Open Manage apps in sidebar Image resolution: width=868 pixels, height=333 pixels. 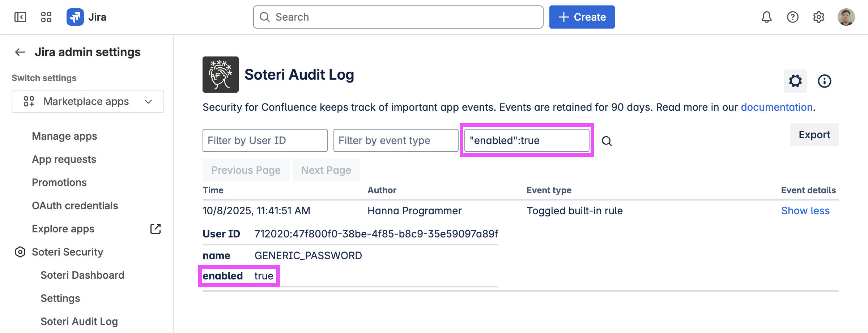64,136
